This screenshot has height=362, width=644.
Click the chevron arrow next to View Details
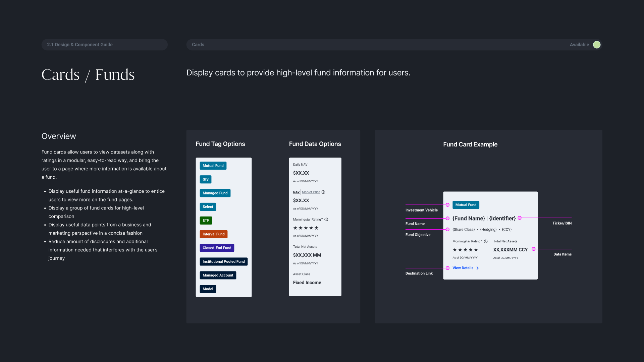click(478, 268)
